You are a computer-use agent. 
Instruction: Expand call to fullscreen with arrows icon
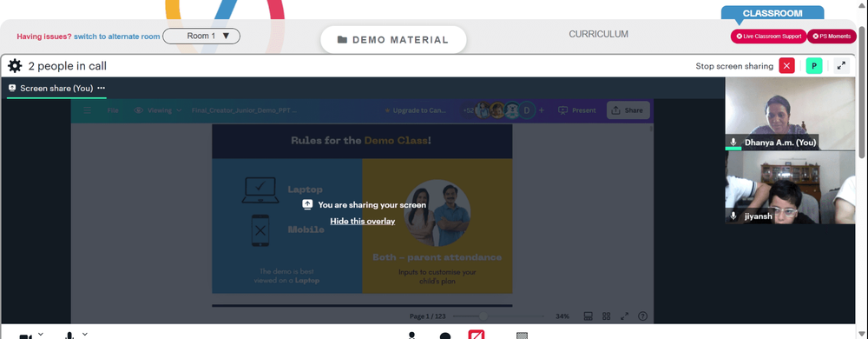click(841, 65)
